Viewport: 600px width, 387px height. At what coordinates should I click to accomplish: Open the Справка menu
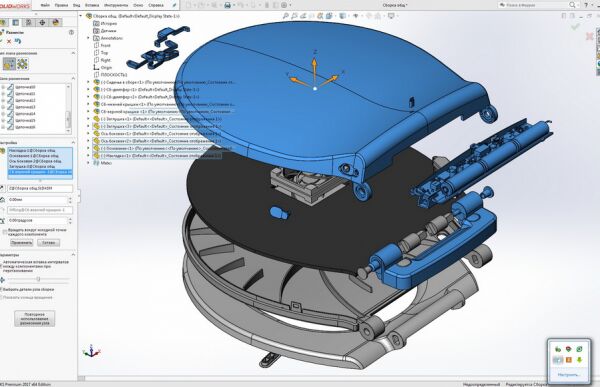point(156,5)
